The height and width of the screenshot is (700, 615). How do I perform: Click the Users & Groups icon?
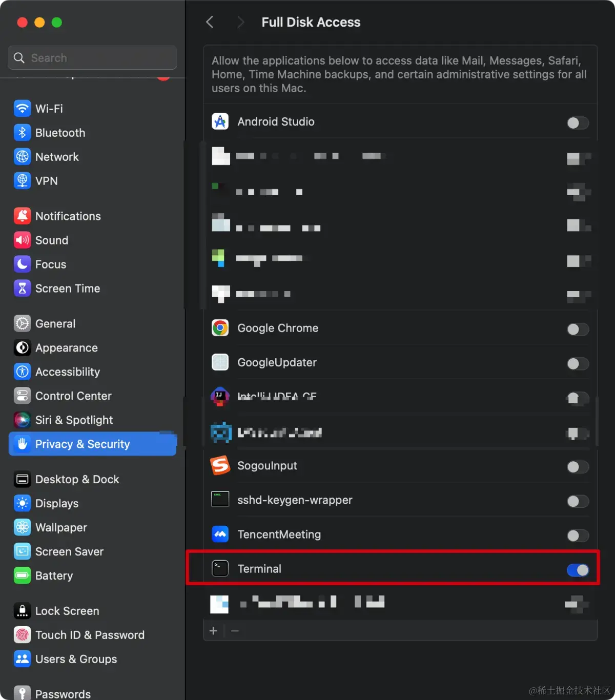tap(22, 659)
